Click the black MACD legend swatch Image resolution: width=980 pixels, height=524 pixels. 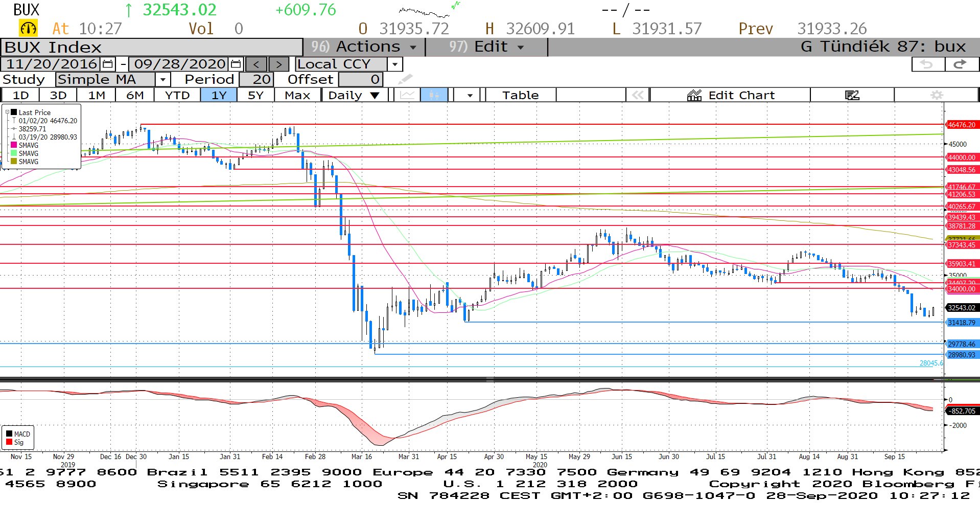coord(9,434)
